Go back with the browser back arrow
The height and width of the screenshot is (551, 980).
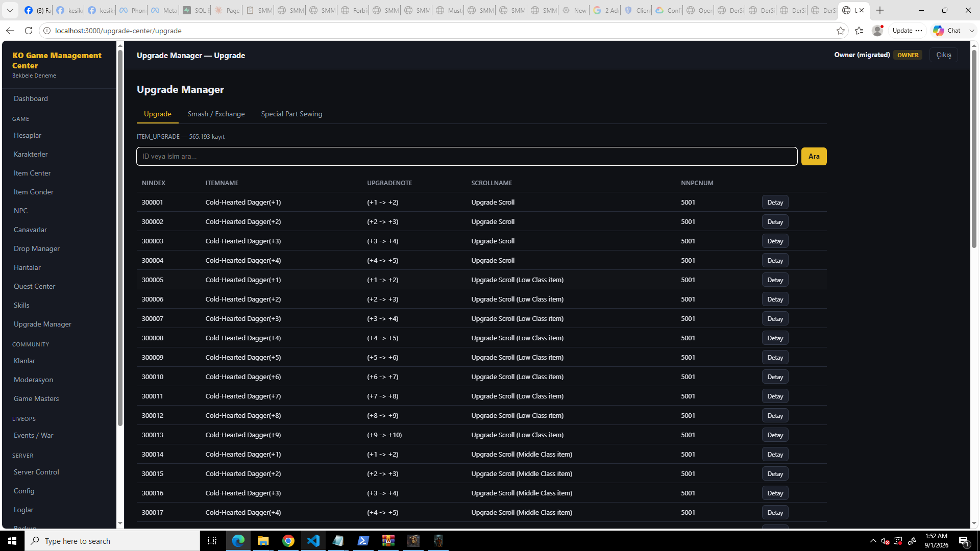(x=10, y=31)
